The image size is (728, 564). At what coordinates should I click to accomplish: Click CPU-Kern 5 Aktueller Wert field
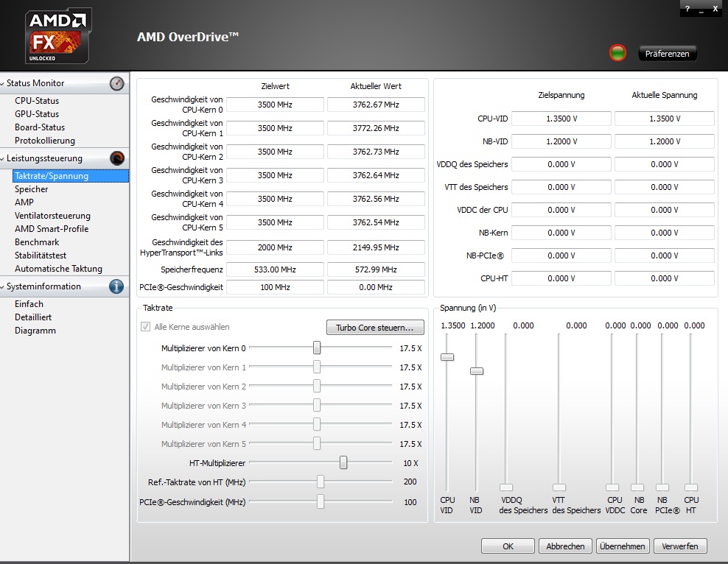pyautogui.click(x=376, y=222)
